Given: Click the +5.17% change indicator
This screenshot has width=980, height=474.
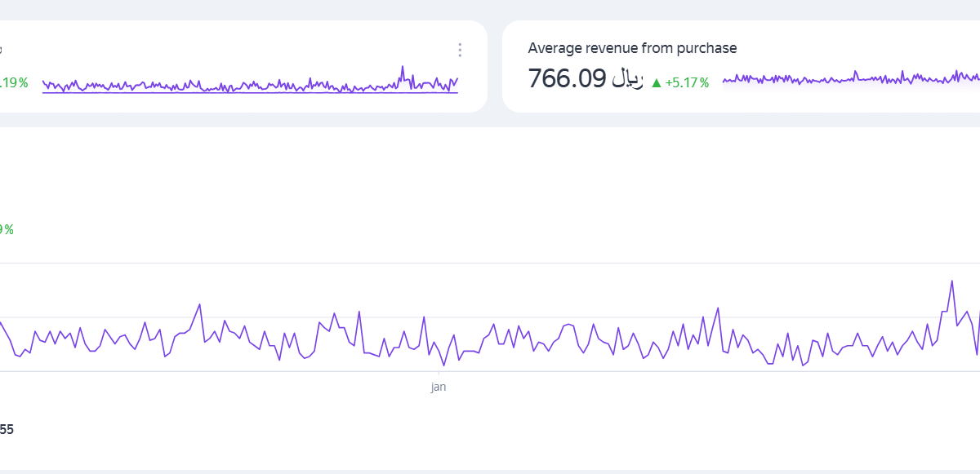Looking at the screenshot, I should point(687,82).
